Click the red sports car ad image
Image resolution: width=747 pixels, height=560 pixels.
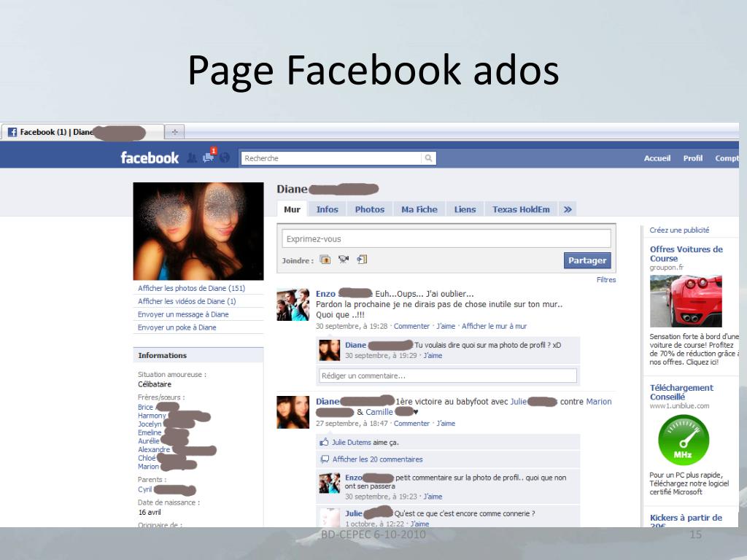(x=686, y=301)
